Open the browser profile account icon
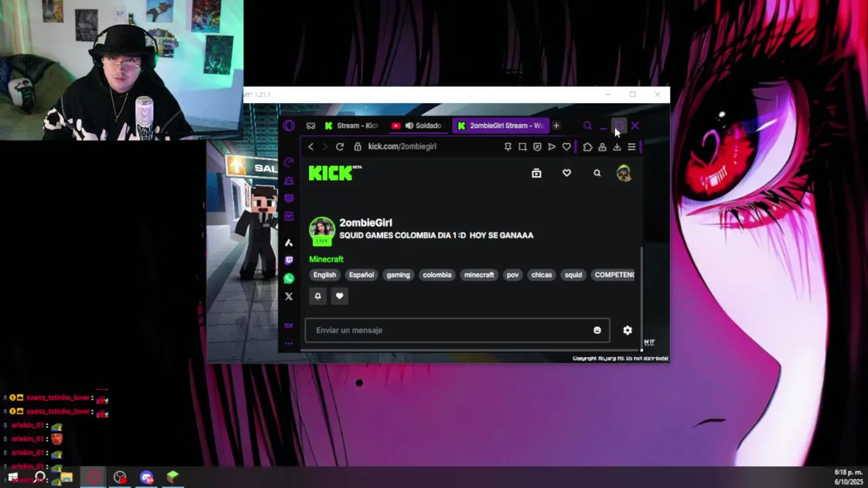The image size is (868, 488). 602,146
